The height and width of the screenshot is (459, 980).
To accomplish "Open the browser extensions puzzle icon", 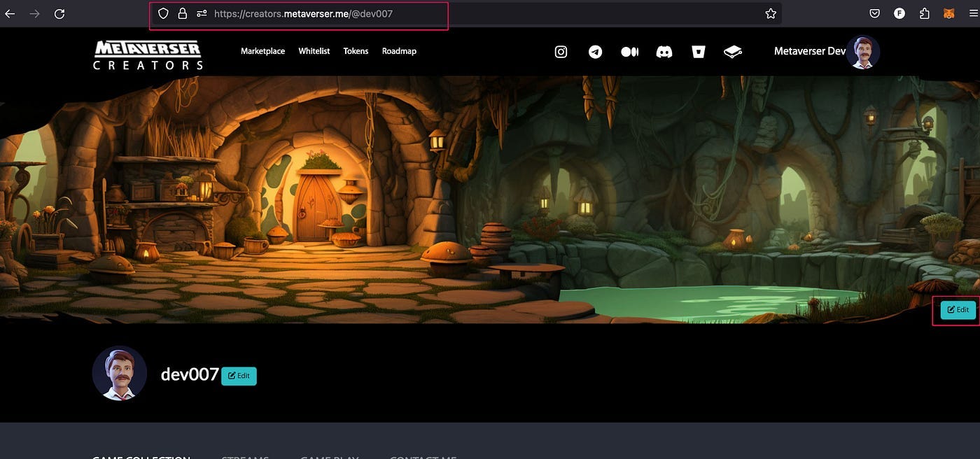I will tap(924, 13).
